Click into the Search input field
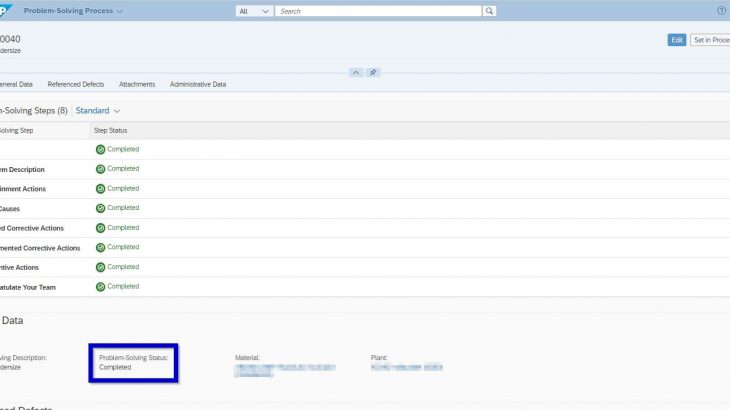Viewport: 730px width, 410px height. pyautogui.click(x=378, y=11)
